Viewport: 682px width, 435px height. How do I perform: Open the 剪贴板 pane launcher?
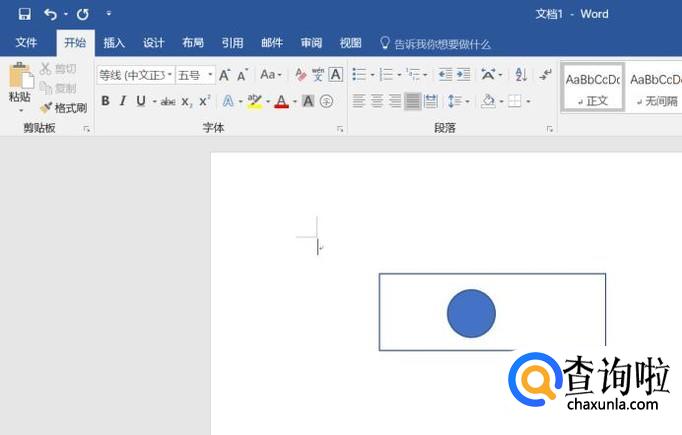pos(87,129)
